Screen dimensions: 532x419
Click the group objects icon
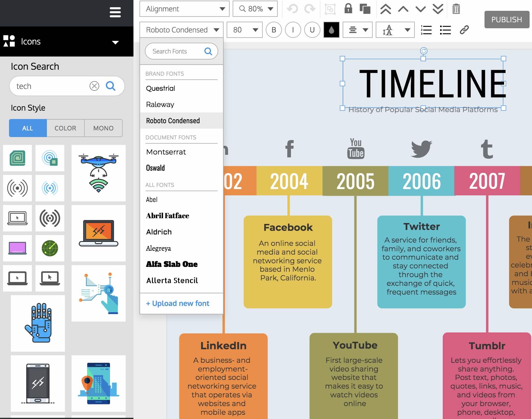click(330, 9)
